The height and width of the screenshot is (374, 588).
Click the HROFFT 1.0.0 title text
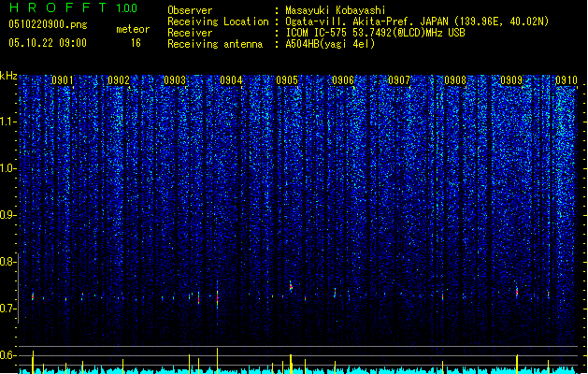click(74, 7)
